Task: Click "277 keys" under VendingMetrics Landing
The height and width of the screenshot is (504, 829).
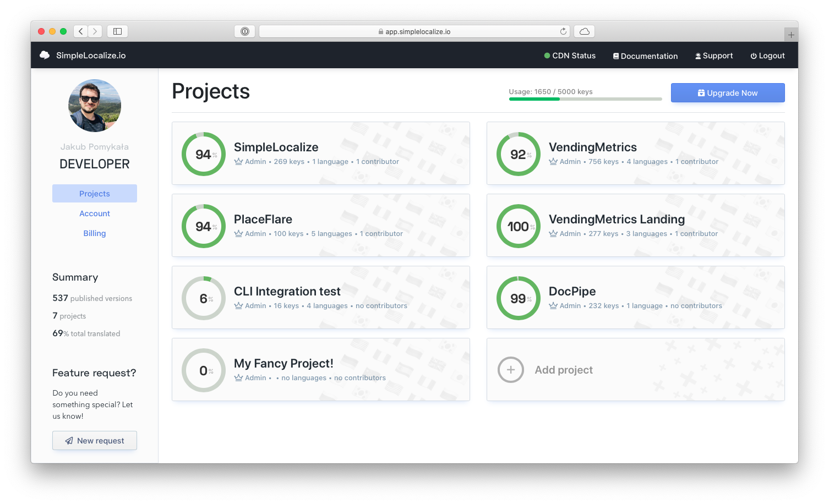Action: (603, 233)
